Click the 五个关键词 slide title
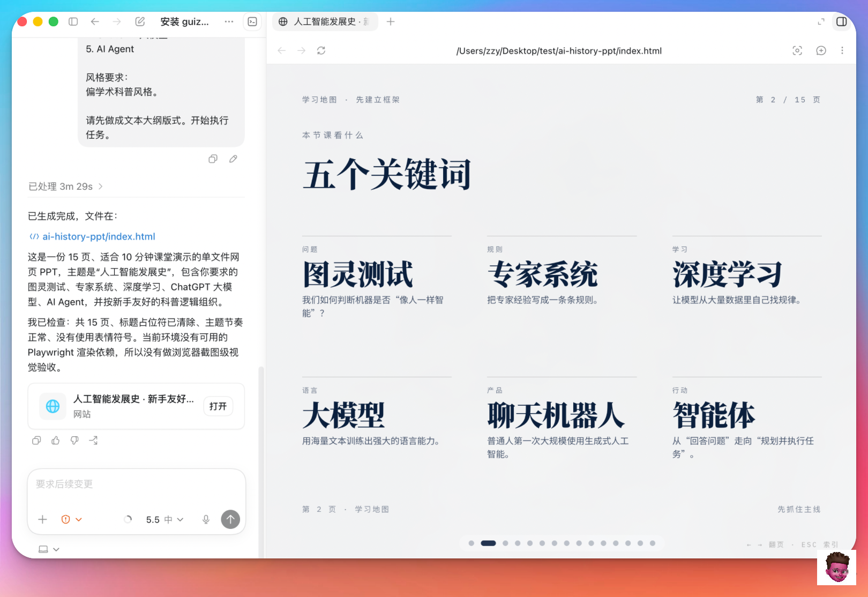Screen dimensions: 868x597 click(387, 174)
